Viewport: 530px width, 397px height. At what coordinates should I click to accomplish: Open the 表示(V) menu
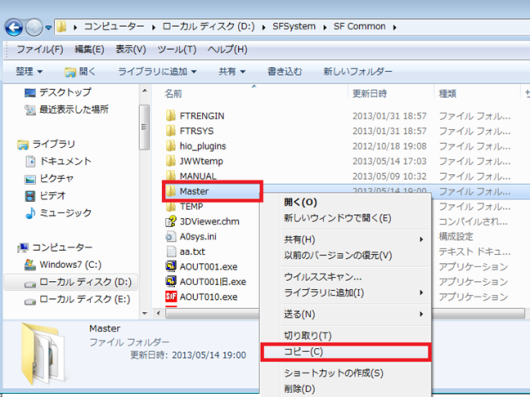[131, 49]
